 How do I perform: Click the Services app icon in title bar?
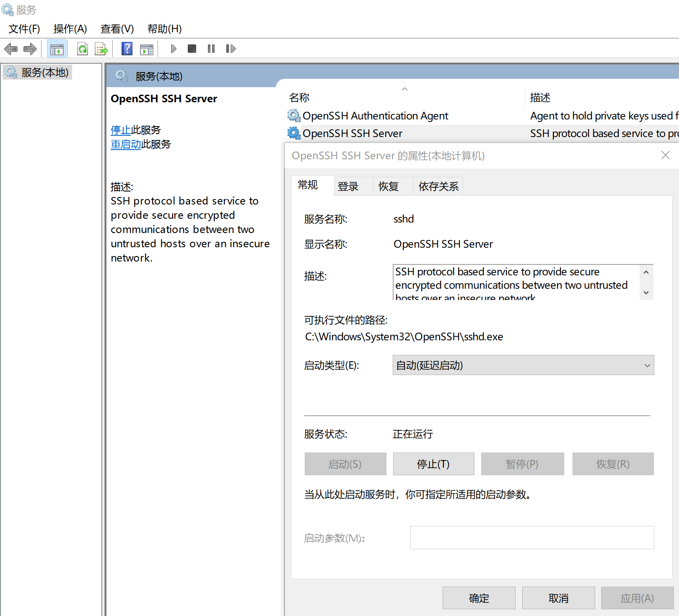pos(8,10)
